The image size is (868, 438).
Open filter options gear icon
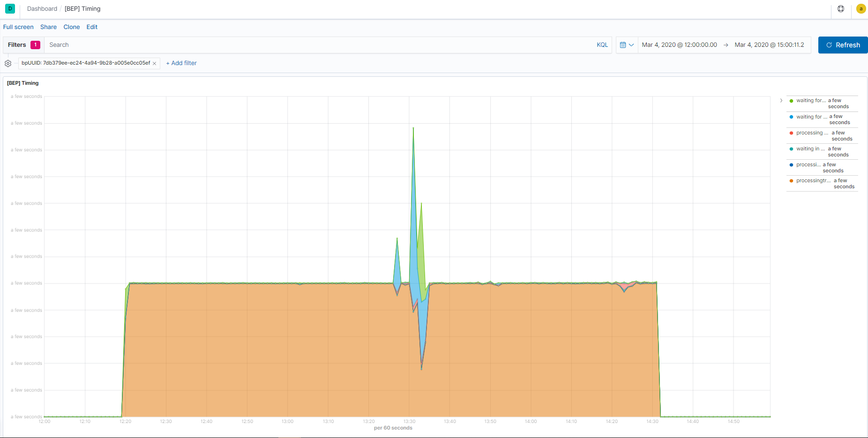(x=8, y=63)
